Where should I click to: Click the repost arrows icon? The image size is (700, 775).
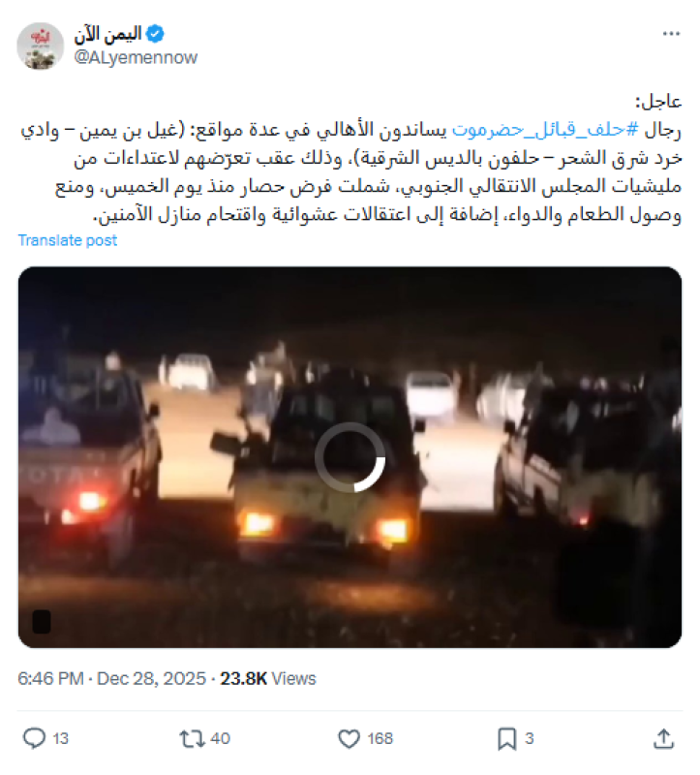tap(192, 738)
